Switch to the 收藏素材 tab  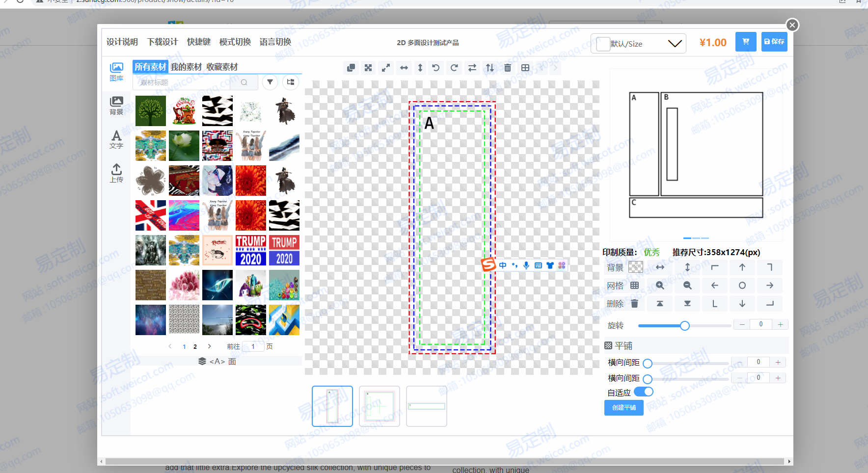222,67
